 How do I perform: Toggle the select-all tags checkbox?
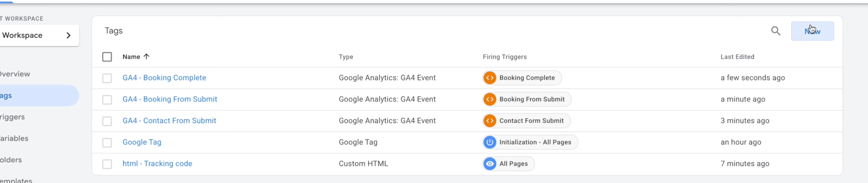(107, 57)
